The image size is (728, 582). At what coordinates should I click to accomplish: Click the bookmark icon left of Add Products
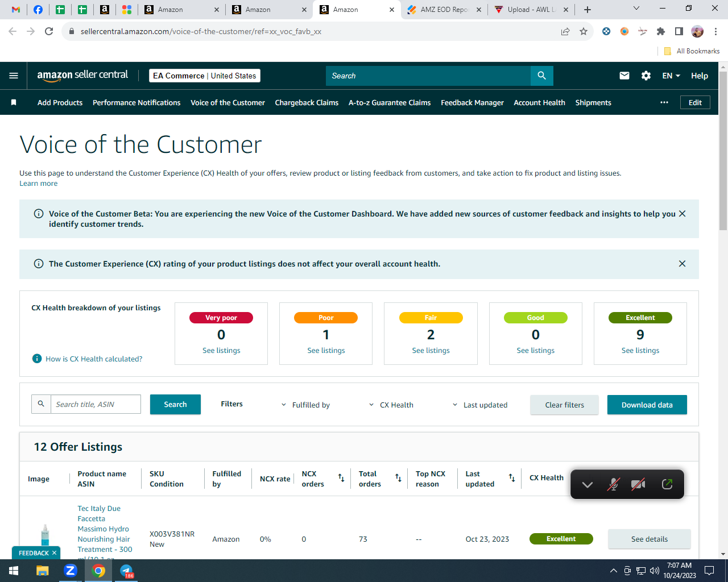coord(14,102)
